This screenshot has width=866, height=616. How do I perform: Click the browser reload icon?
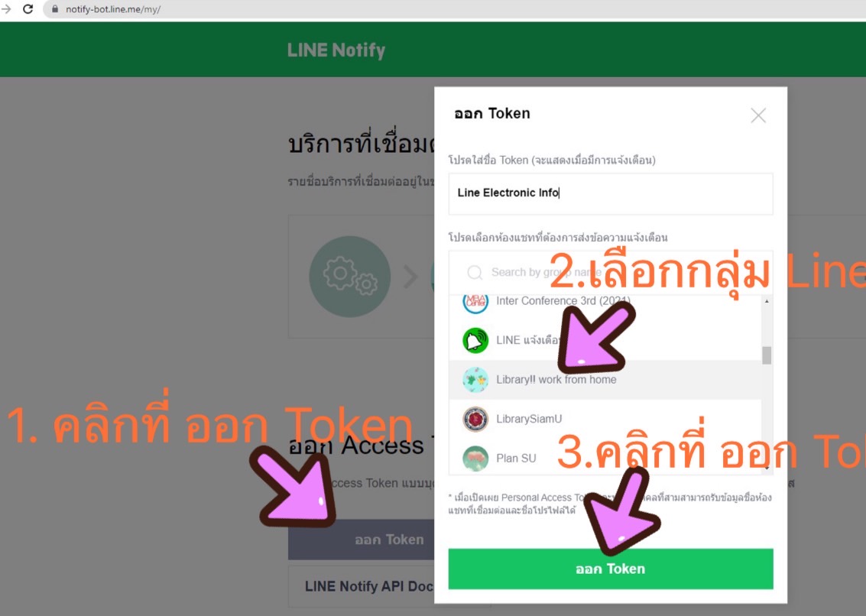tap(28, 9)
